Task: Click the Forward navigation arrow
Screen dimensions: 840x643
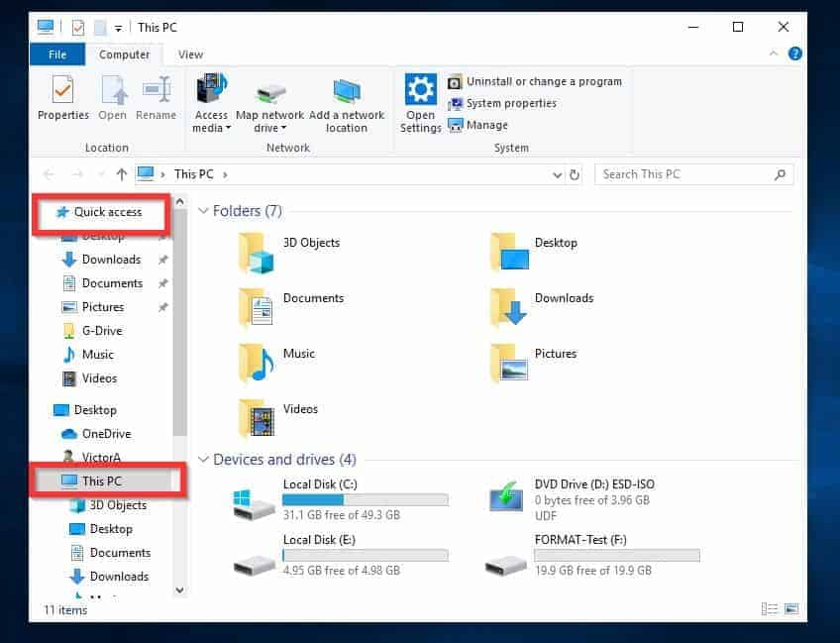Action: click(x=77, y=174)
